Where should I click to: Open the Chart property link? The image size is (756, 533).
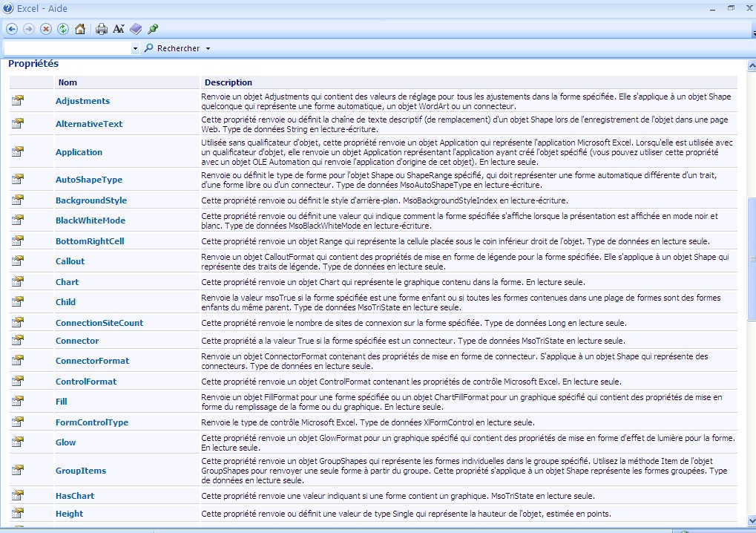point(67,281)
